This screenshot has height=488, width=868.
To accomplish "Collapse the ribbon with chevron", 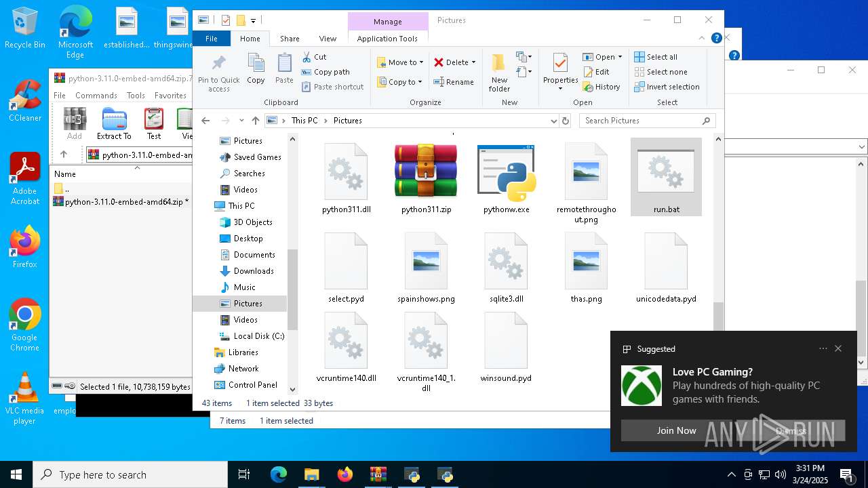I will 703,39.
